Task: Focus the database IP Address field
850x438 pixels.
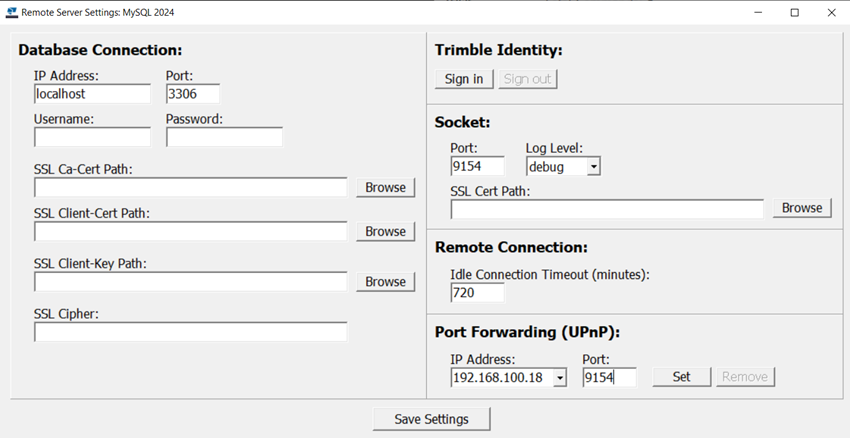Action: click(92, 94)
